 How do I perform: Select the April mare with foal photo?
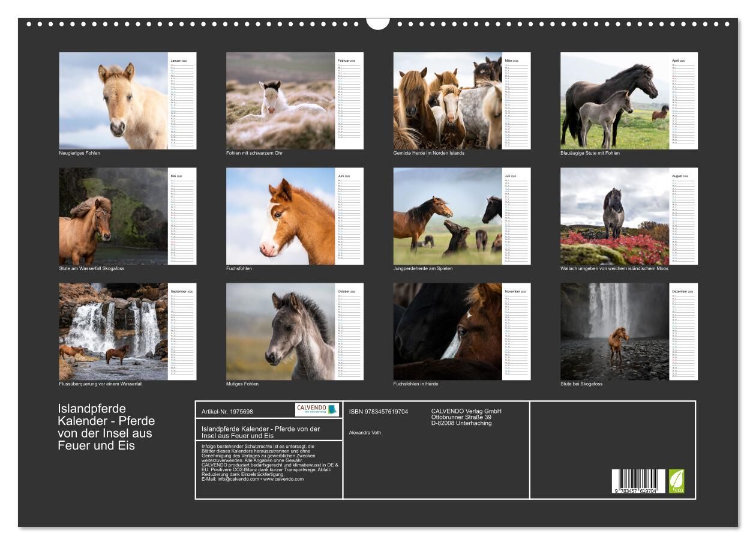(x=614, y=101)
